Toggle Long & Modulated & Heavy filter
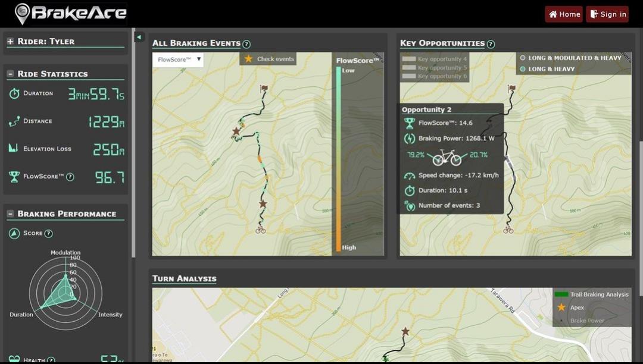643x364 pixels. tap(570, 58)
